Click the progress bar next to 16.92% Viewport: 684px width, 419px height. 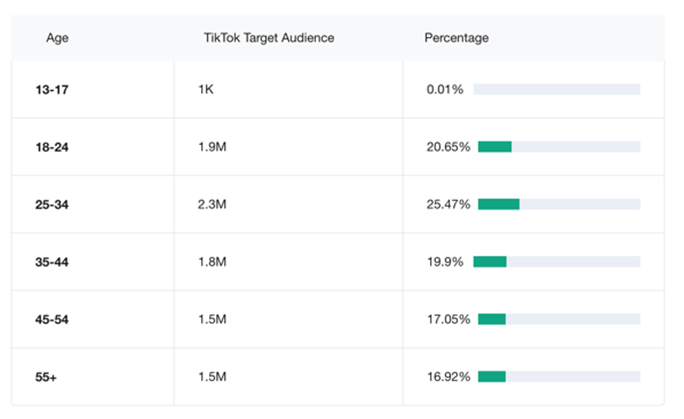coord(558,377)
